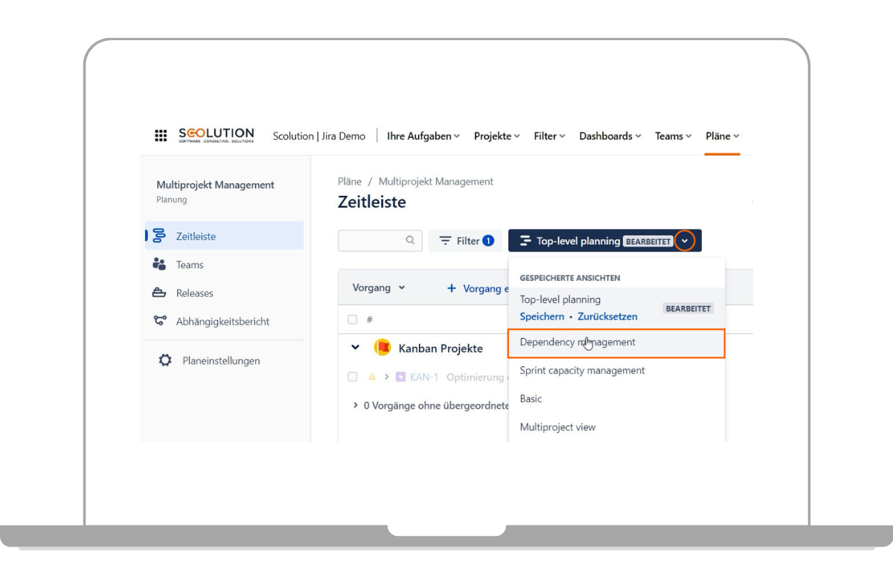Open the app switcher grid icon
Viewport: 893px width, 588px height.
point(161,135)
